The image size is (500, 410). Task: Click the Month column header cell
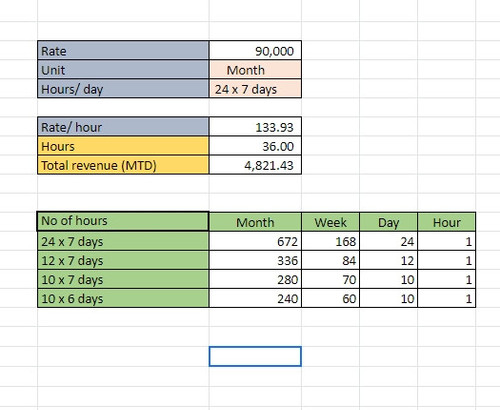point(255,222)
